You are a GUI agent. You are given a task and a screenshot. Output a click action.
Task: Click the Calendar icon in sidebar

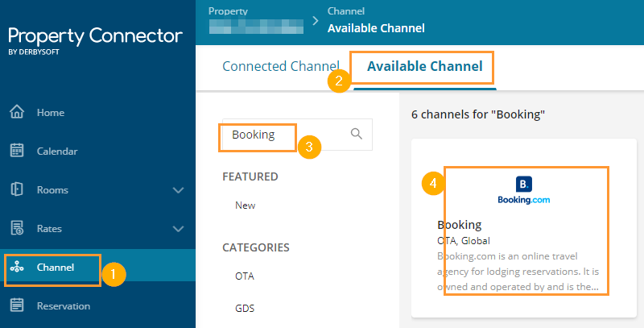[x=17, y=151]
